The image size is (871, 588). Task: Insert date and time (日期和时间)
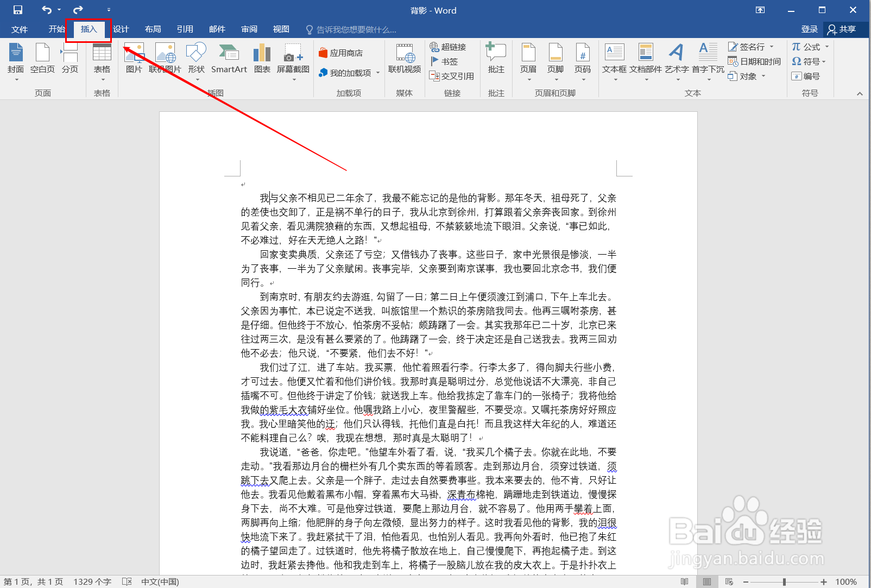click(x=754, y=61)
